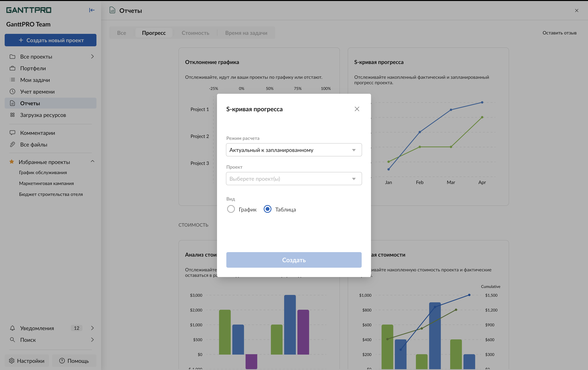
Task: Select the График radio button
Action: (x=231, y=209)
